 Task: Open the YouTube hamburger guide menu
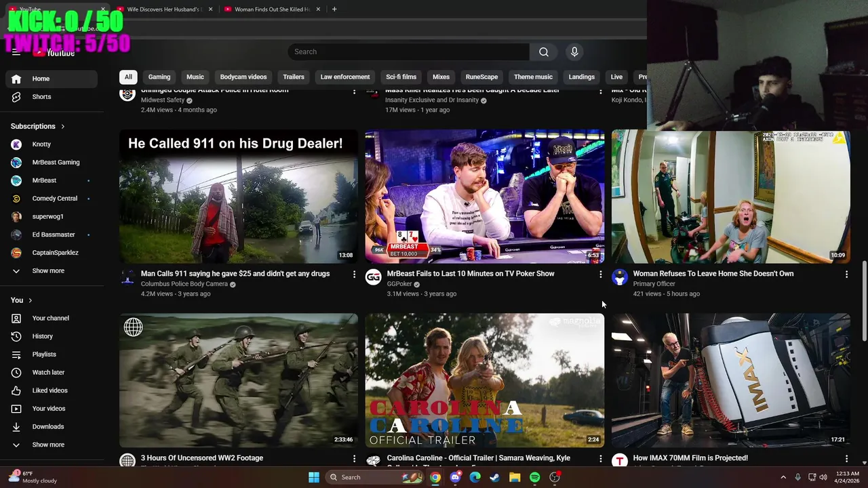point(16,52)
